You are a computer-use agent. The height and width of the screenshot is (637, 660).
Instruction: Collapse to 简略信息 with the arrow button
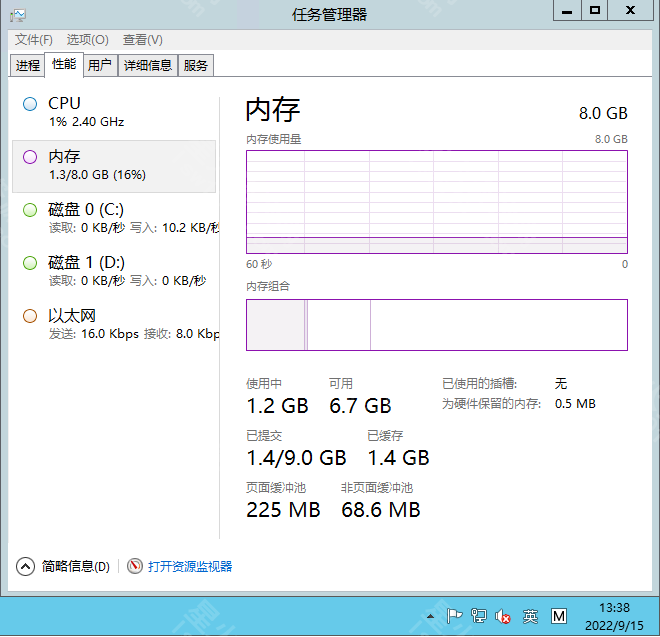[26, 566]
